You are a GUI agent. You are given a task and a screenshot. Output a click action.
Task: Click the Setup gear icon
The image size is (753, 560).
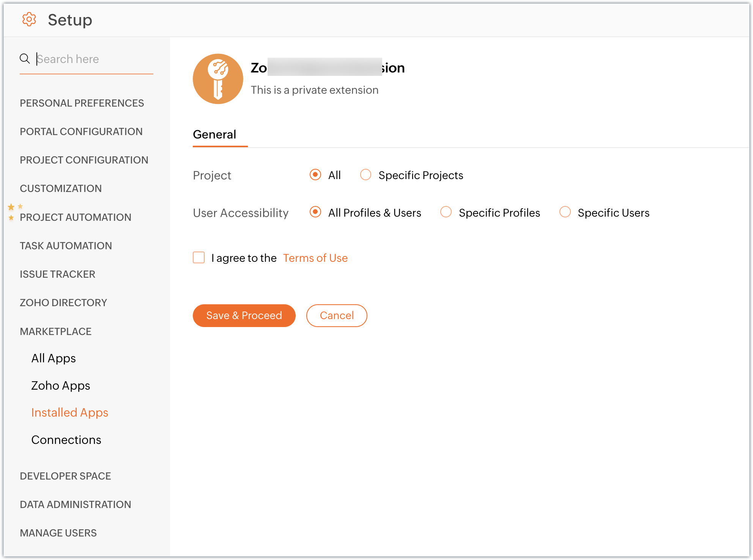(x=29, y=19)
